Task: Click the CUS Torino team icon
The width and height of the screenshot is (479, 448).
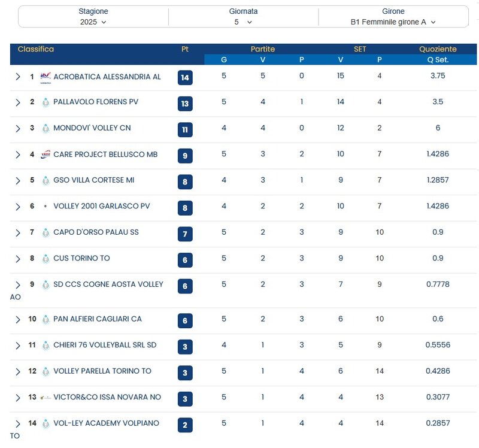Action: pos(46,259)
